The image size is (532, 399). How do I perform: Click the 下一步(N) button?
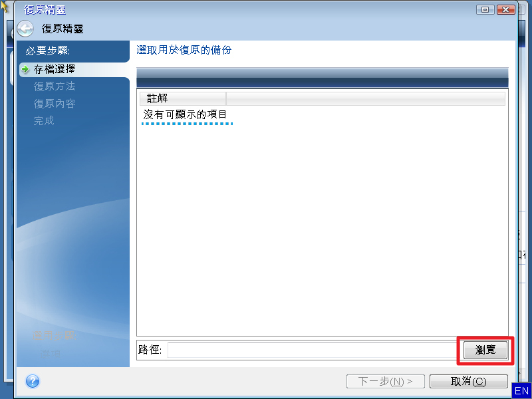pos(386,381)
